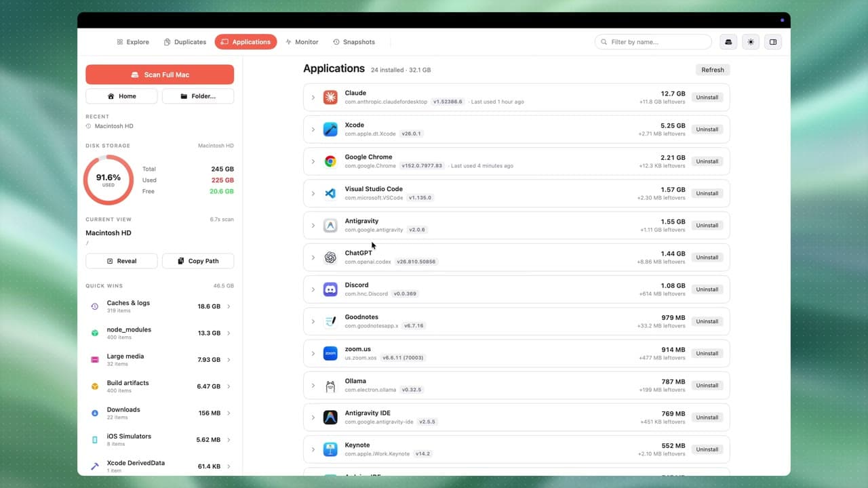Image resolution: width=868 pixels, height=488 pixels.
Task: Click the 91.6% used disk ring
Action: click(x=108, y=180)
